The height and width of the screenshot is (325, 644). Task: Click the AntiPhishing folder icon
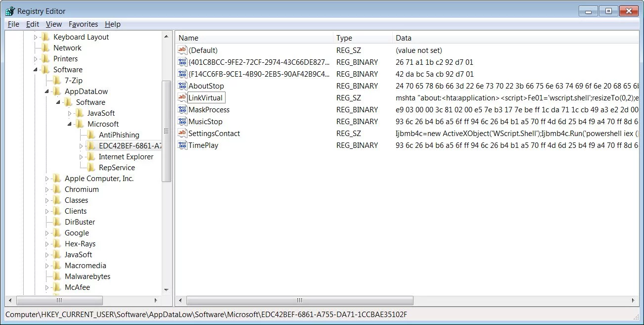click(x=92, y=135)
